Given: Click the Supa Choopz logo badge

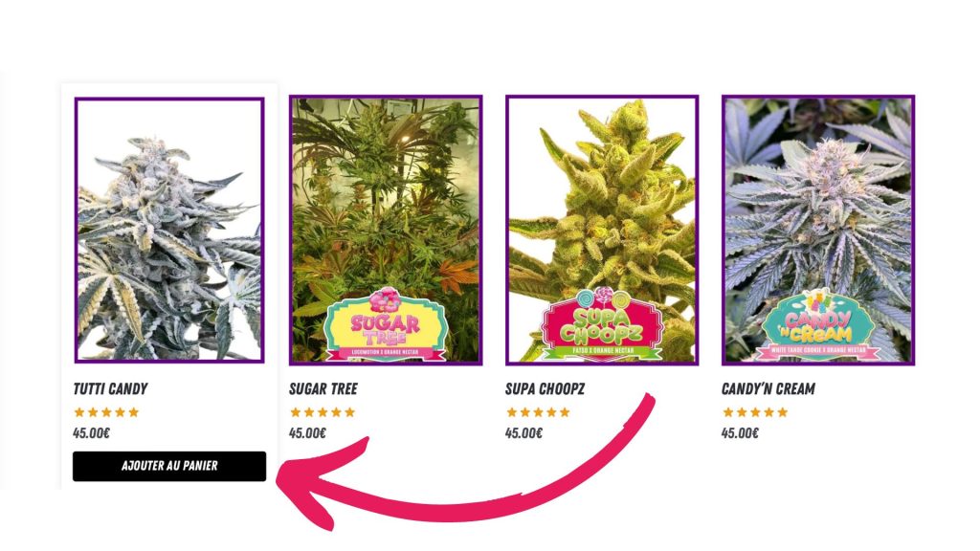Looking at the screenshot, I should coord(602,324).
